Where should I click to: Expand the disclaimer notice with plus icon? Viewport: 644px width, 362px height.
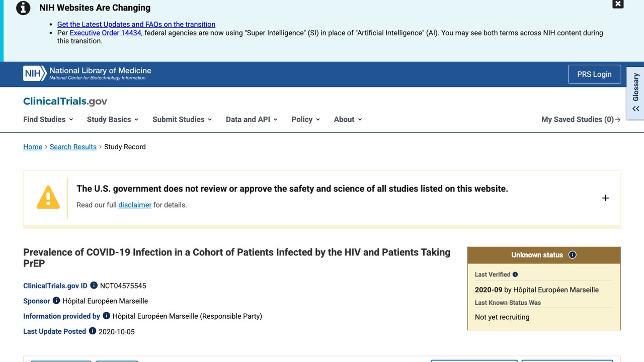[605, 198]
